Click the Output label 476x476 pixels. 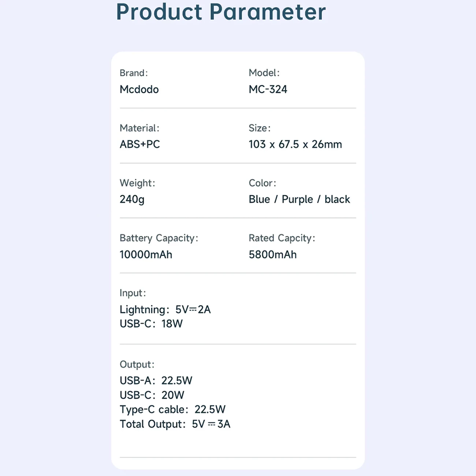point(137,364)
